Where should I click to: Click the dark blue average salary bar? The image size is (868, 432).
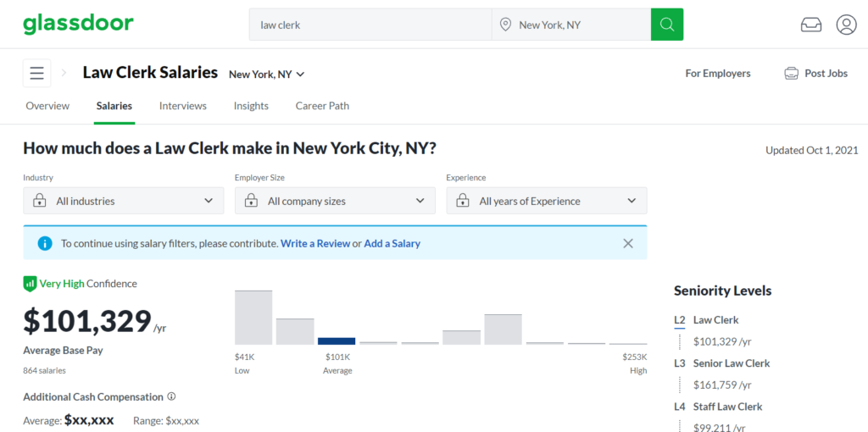[337, 341]
